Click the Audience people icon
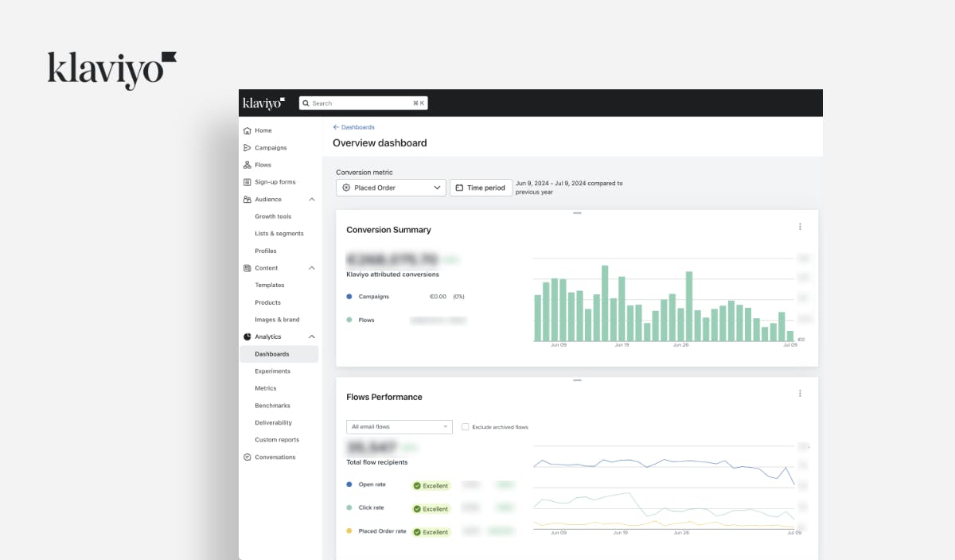Image resolution: width=955 pixels, height=560 pixels. (248, 200)
